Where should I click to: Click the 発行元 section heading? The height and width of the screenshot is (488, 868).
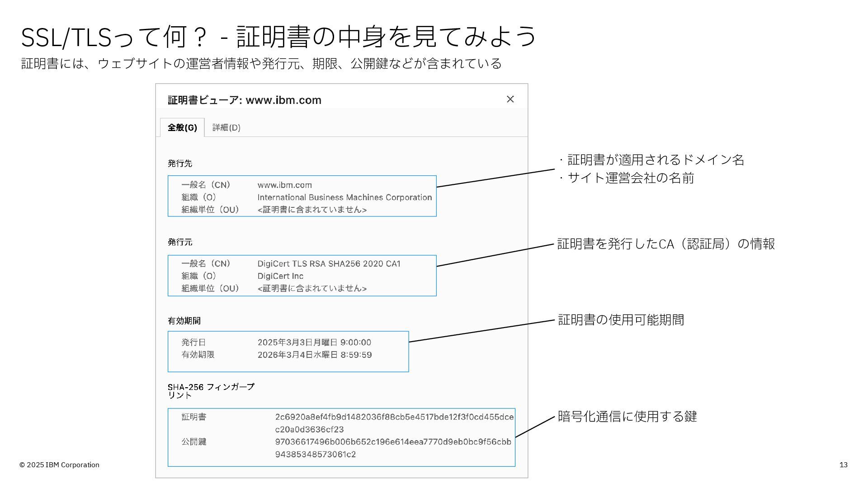(x=180, y=242)
